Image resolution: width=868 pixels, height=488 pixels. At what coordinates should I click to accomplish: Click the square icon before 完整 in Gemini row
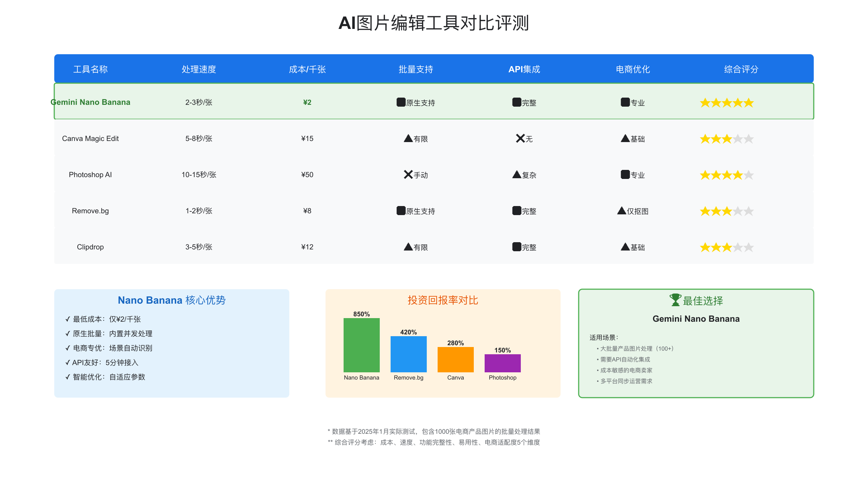(x=517, y=102)
